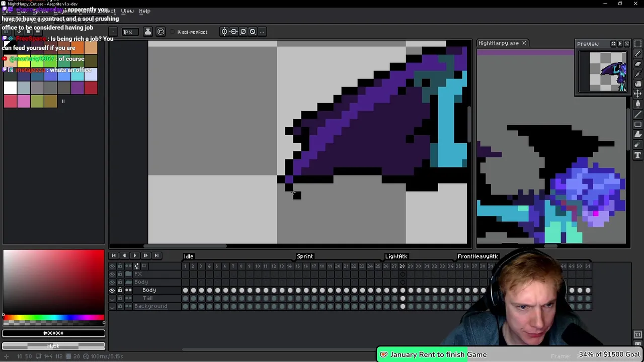Click the trace-mode brush button
Viewport: 644px width, 362px height.
[160, 32]
